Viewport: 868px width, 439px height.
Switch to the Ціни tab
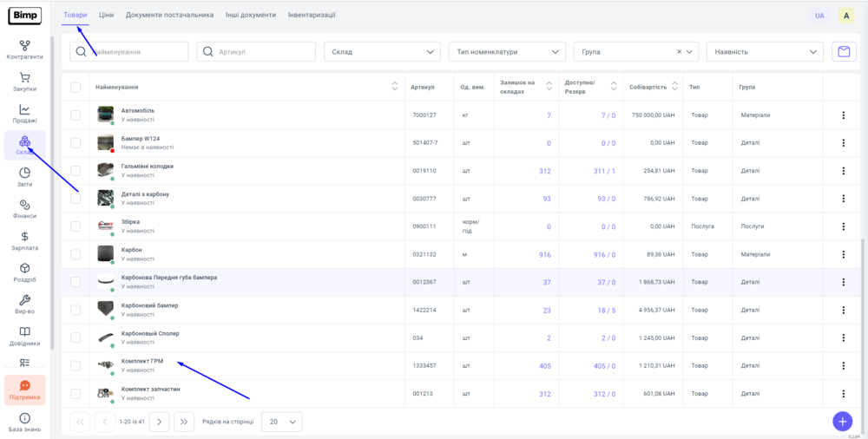tap(106, 16)
